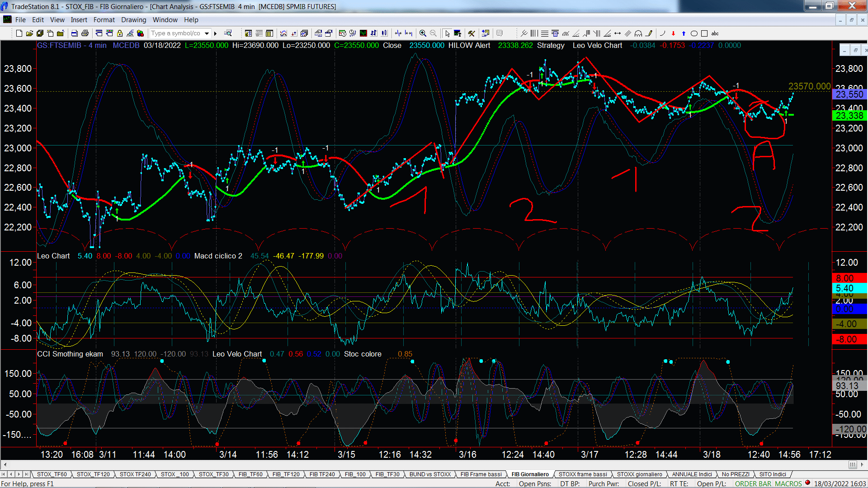
Task: Open the View menu
Action: 57,20
